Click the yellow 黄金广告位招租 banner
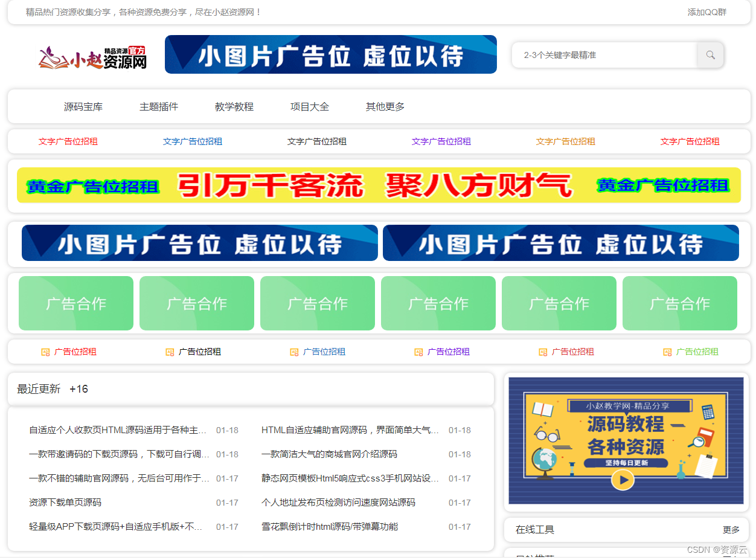The height and width of the screenshot is (560, 756). pyautogui.click(x=379, y=185)
